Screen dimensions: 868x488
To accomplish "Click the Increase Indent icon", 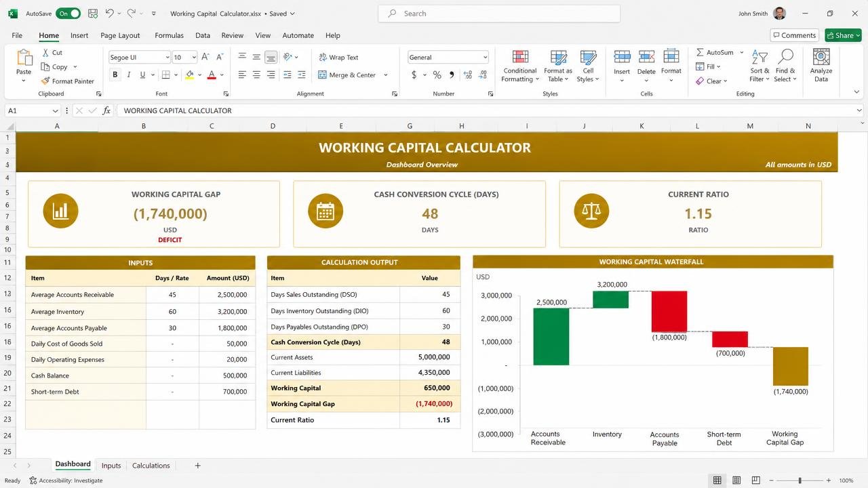I will (x=302, y=75).
